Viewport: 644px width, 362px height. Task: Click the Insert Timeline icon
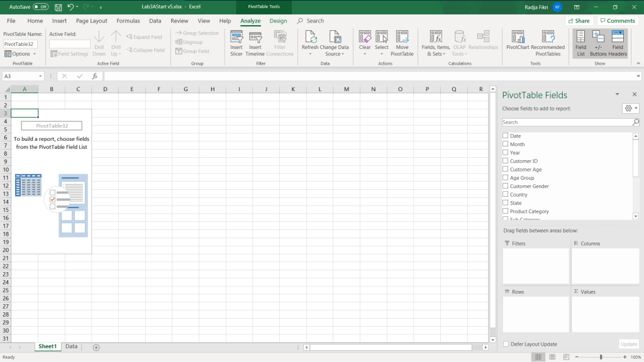click(255, 39)
